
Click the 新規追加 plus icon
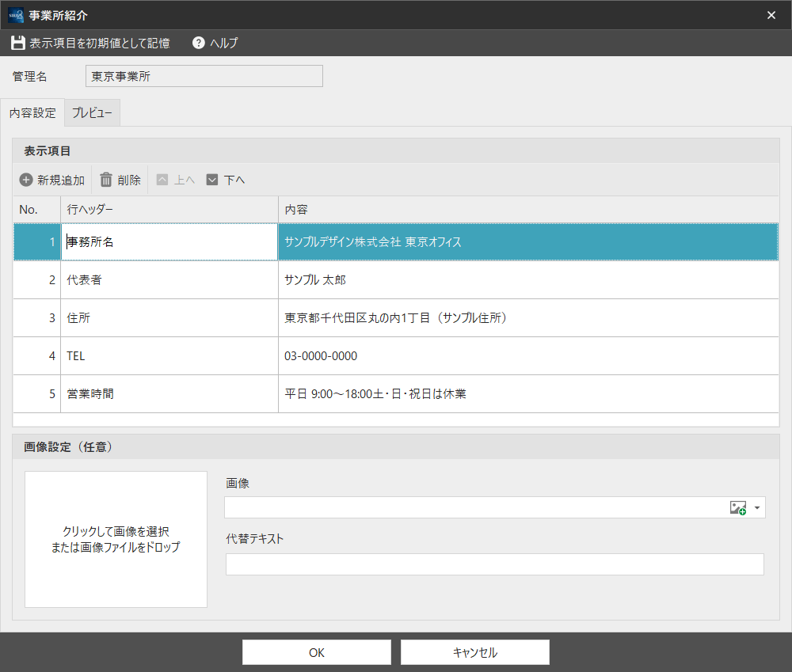coord(26,180)
